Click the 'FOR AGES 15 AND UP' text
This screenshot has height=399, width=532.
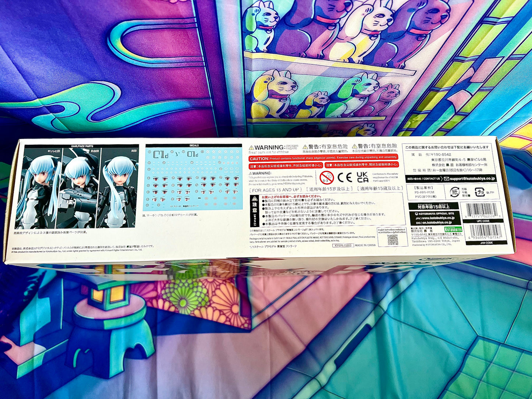pos(276,190)
